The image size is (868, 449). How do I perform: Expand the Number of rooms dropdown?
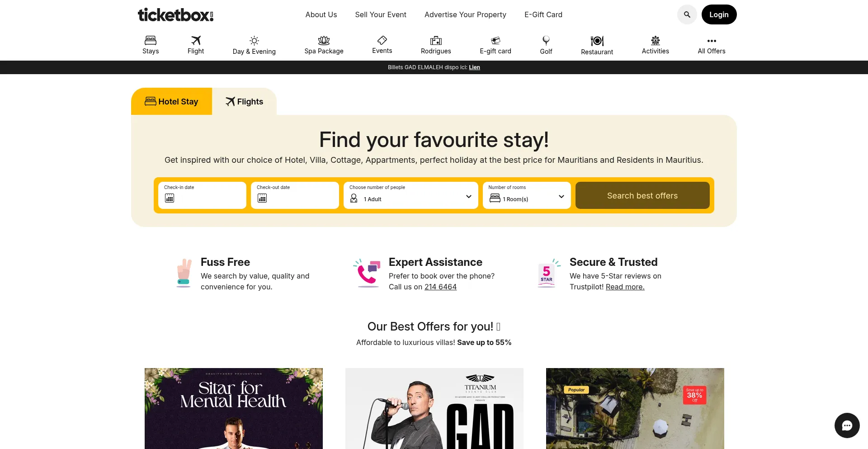[x=527, y=195]
